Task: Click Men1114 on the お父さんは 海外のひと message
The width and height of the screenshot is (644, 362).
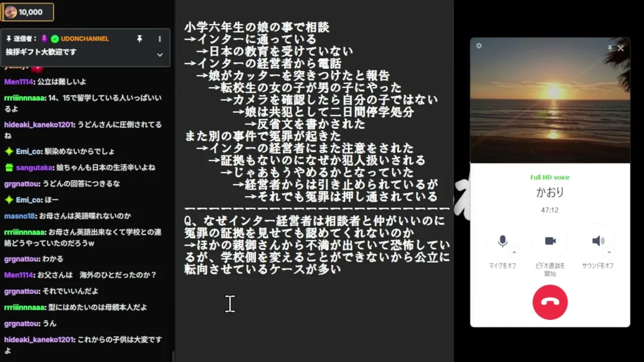Action: [x=19, y=275]
